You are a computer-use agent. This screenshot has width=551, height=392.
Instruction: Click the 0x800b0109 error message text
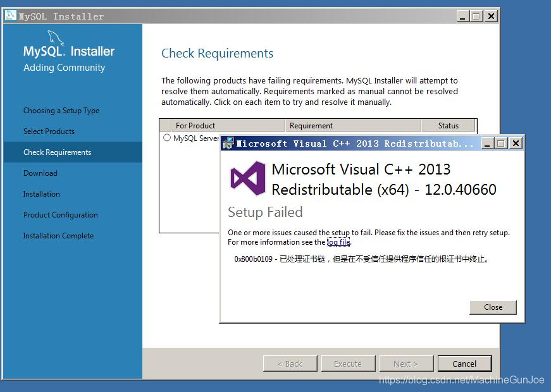(x=361, y=259)
